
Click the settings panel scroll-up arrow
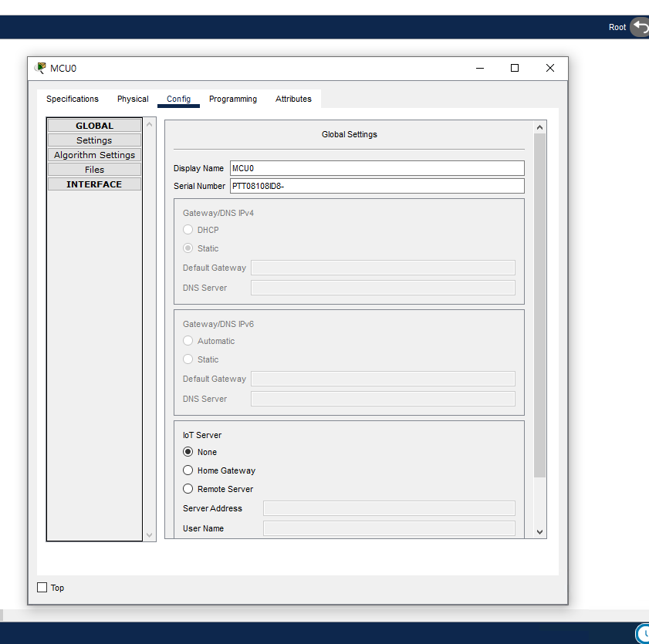point(539,127)
